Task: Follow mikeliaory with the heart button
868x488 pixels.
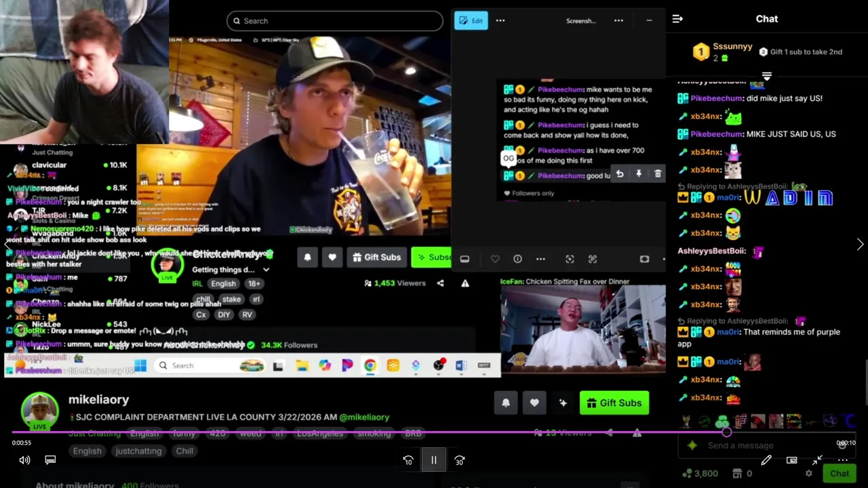Action: point(534,403)
